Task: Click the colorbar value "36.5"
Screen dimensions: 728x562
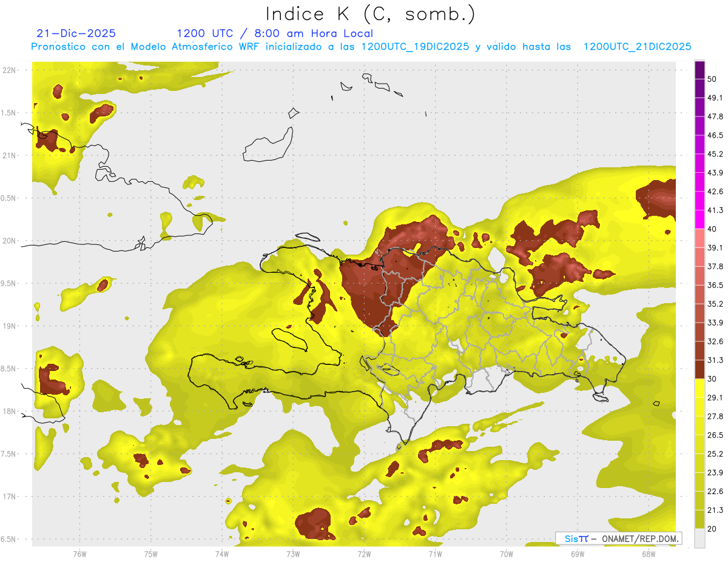Action: point(715,285)
